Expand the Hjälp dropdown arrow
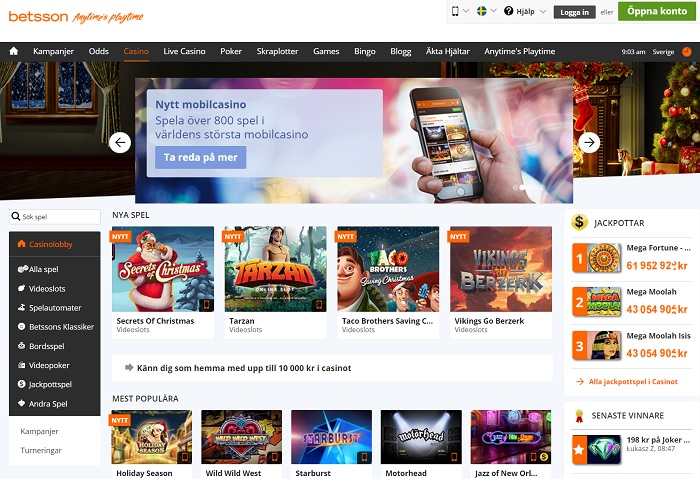 pyautogui.click(x=543, y=12)
